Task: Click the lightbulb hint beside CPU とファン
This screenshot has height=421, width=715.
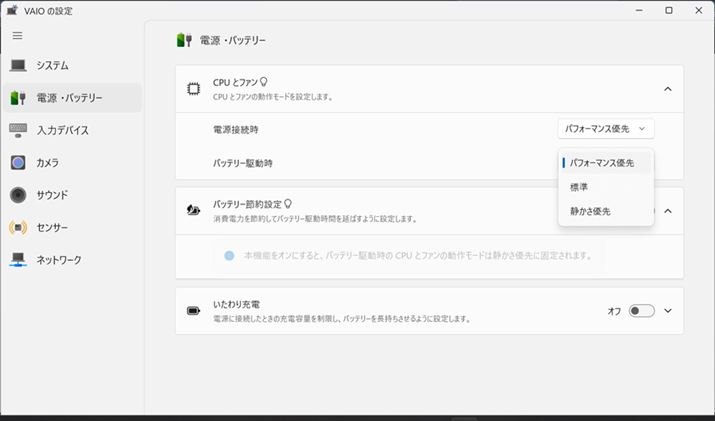Action: (265, 83)
